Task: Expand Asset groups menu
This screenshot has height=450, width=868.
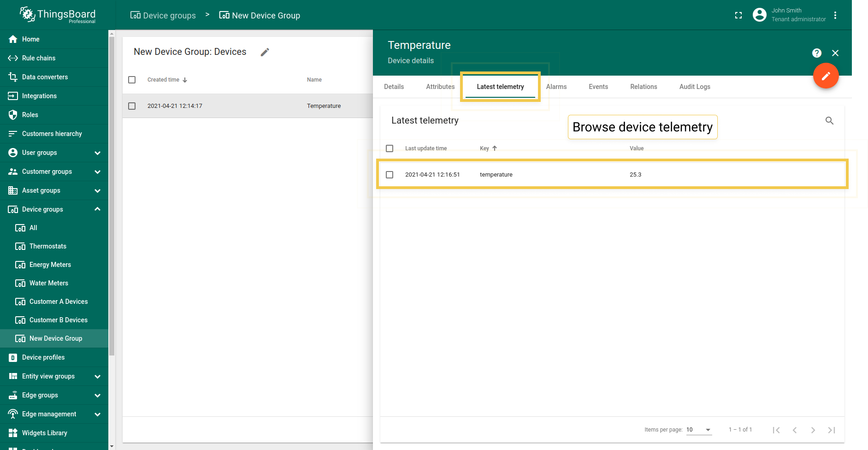Action: pos(97,190)
